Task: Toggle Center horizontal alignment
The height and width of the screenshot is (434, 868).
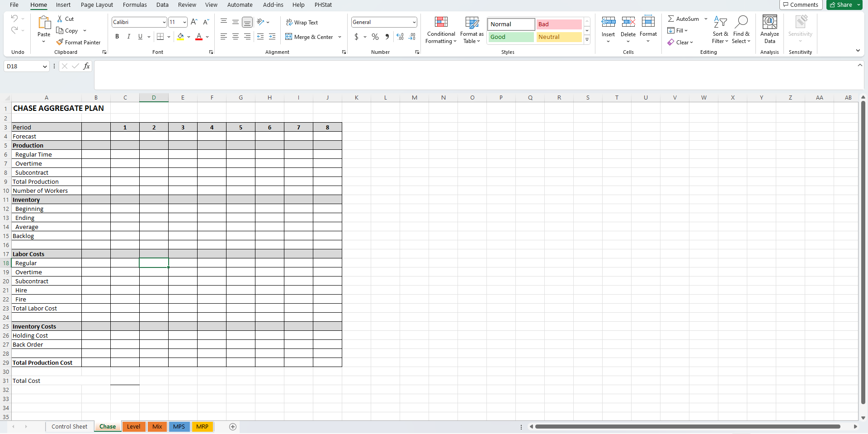Action: (x=236, y=37)
